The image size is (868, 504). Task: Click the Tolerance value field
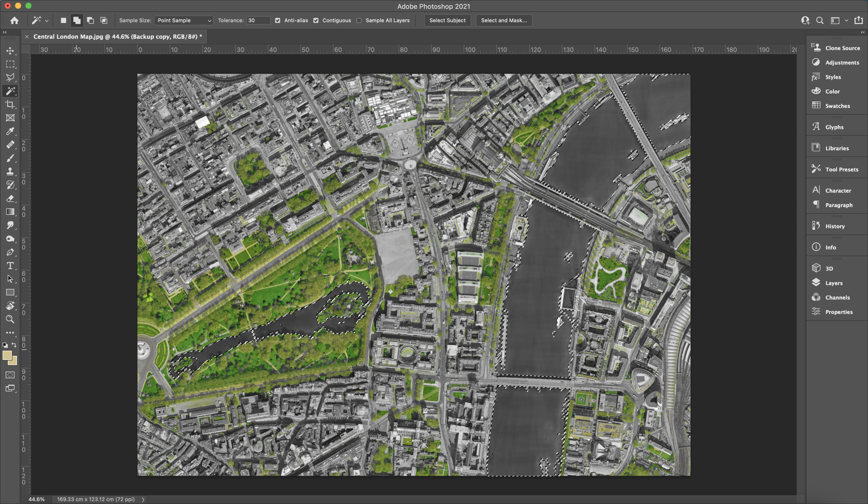pos(258,20)
